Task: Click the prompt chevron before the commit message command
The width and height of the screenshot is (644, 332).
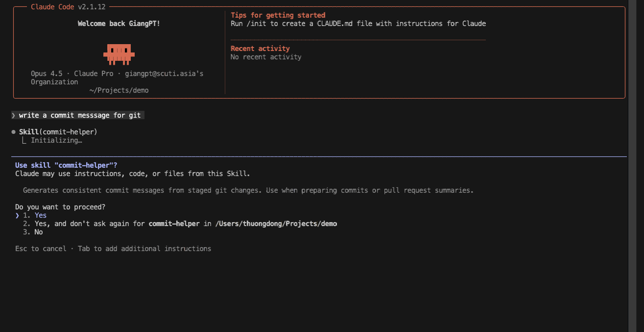Action: tap(13, 115)
